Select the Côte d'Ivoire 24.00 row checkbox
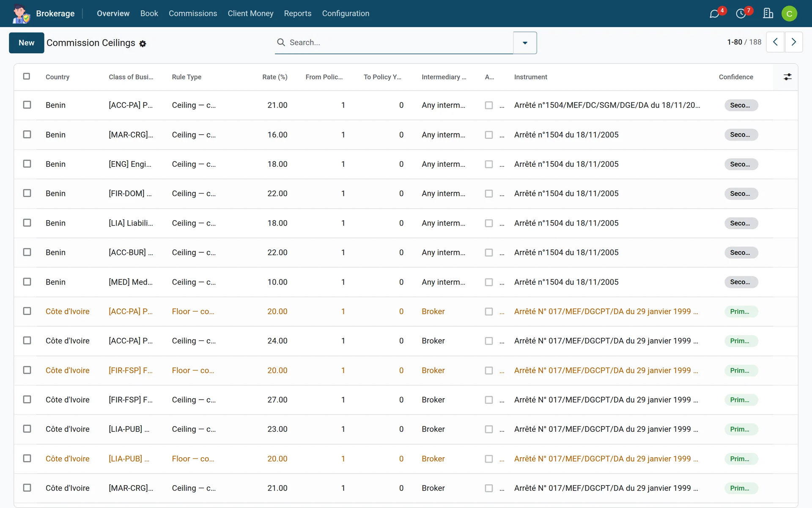The image size is (812, 508). pos(27,340)
